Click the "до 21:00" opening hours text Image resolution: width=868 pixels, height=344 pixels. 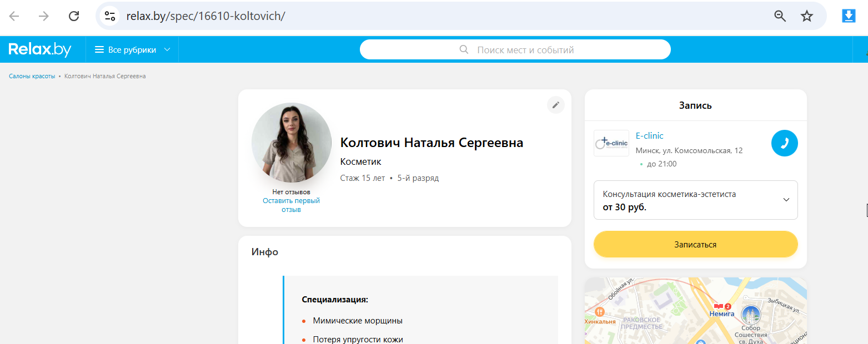coord(662,164)
